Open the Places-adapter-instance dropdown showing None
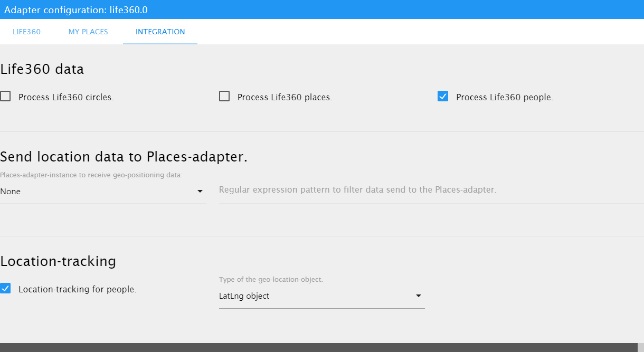Viewport: 644px width, 352px height. [x=103, y=192]
